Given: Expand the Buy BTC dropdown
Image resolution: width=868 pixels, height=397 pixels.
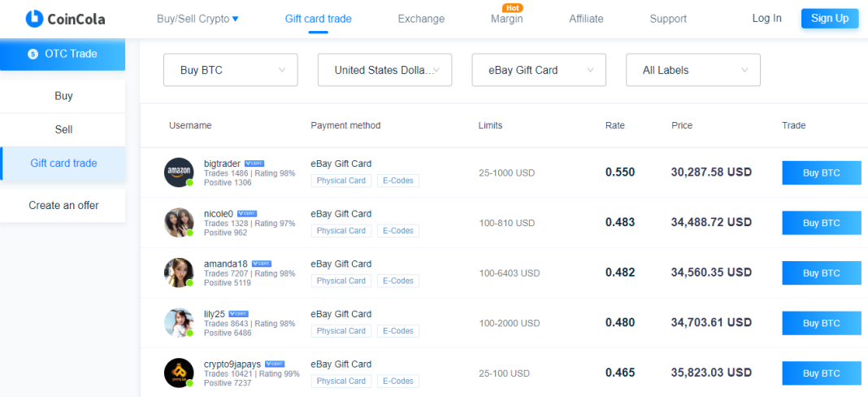Looking at the screenshot, I should click(x=230, y=70).
